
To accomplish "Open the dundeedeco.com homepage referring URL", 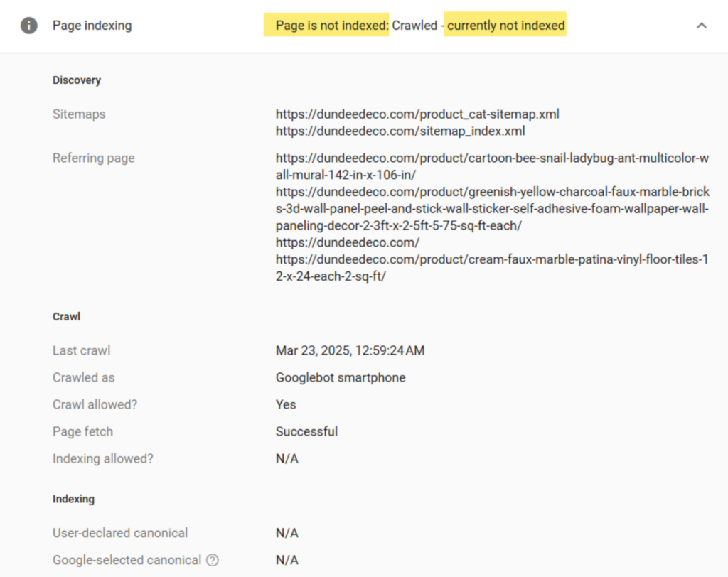I will 348,242.
